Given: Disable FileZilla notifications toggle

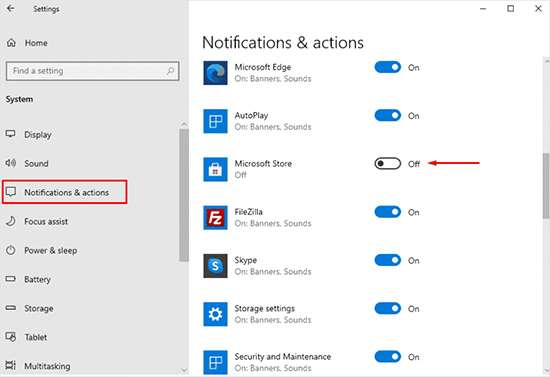Looking at the screenshot, I should [x=388, y=212].
